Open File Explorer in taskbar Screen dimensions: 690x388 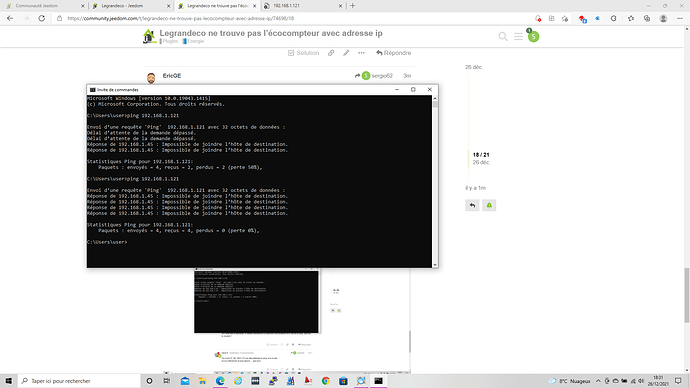tap(202, 381)
